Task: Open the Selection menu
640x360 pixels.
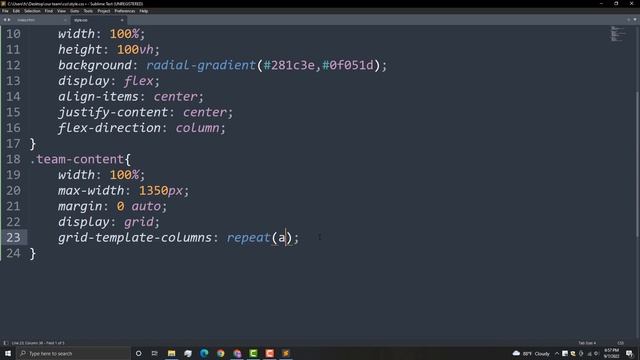Action: [32, 11]
